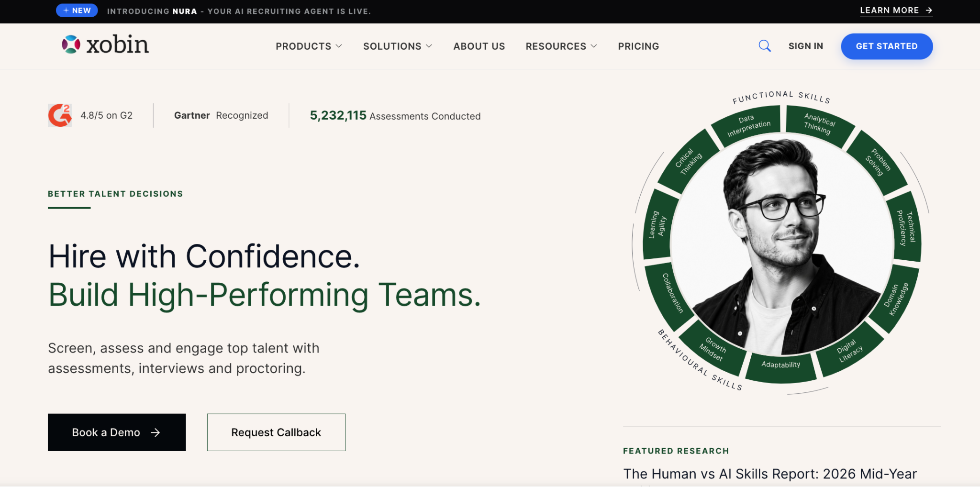Click the arrow in Book a Demo
This screenshot has width=980, height=487.
[x=155, y=432]
